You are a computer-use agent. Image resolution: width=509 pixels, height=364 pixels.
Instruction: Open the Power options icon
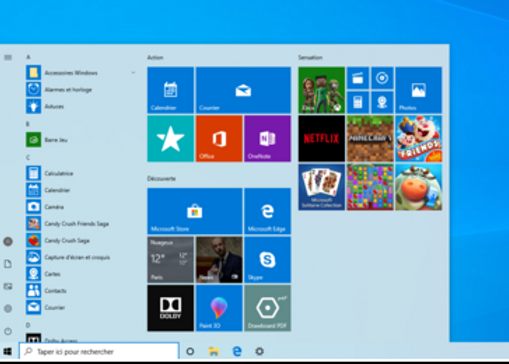point(8,331)
